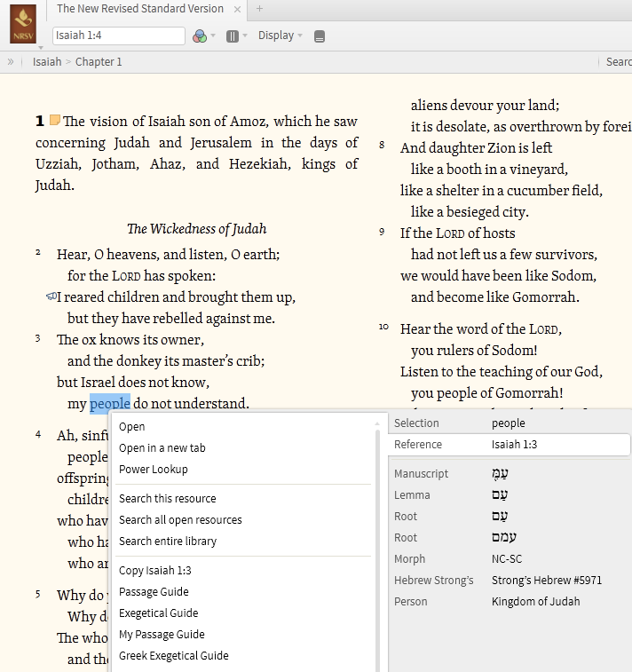Viewport: 632px width, 672px height.
Task: Select Hebrew Strong's #5971 row
Action: coord(510,581)
